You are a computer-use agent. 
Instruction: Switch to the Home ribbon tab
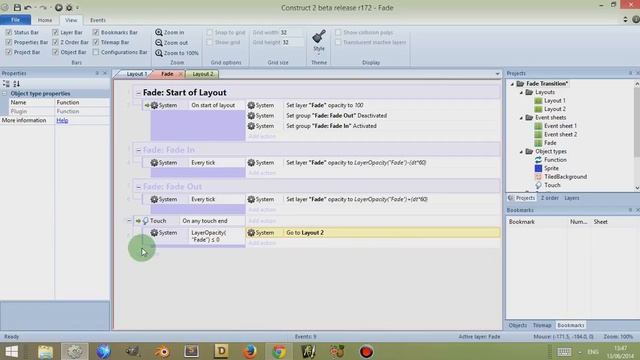point(45,20)
